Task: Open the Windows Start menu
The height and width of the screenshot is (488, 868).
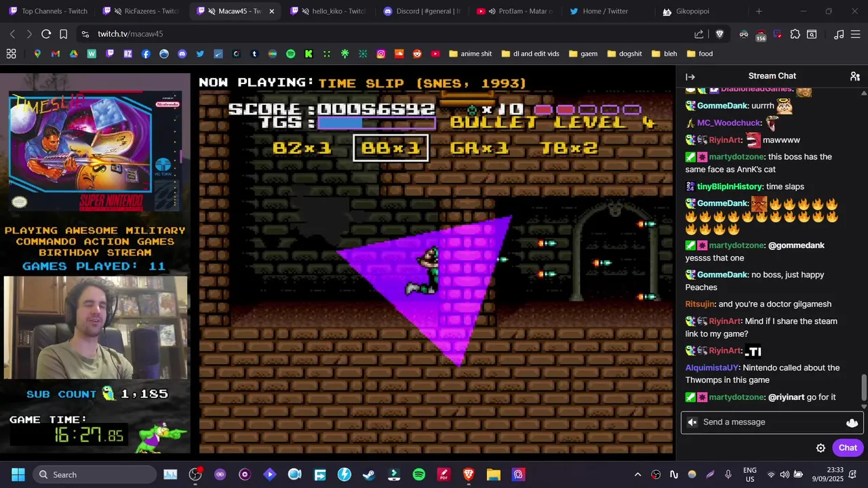Action: click(x=18, y=474)
